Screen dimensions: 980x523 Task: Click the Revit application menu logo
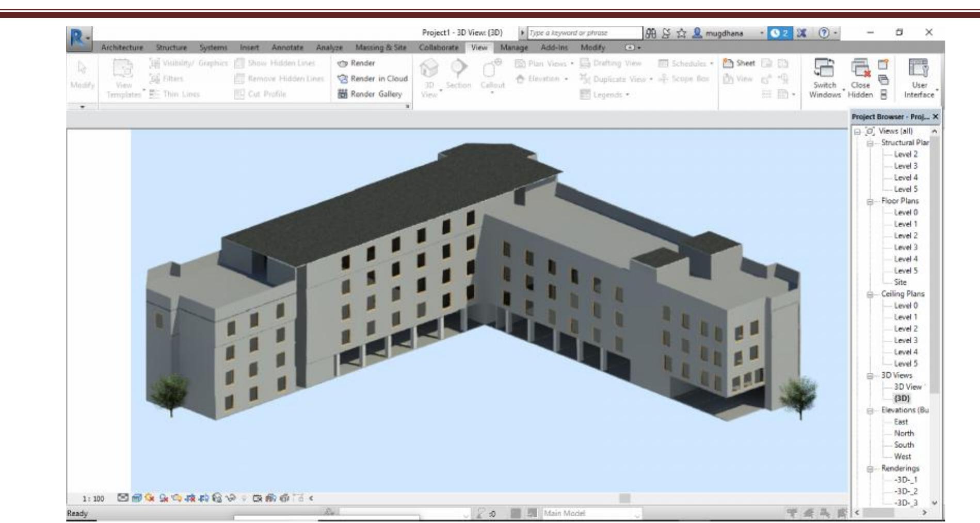point(78,39)
